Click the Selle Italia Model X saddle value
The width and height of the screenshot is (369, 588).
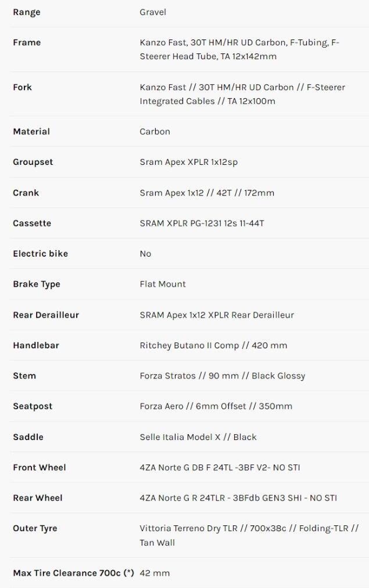(x=198, y=437)
